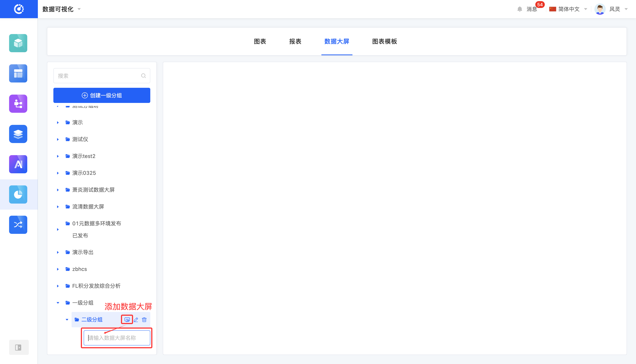Click the trash delete icon for 二级分组

pyautogui.click(x=144, y=320)
